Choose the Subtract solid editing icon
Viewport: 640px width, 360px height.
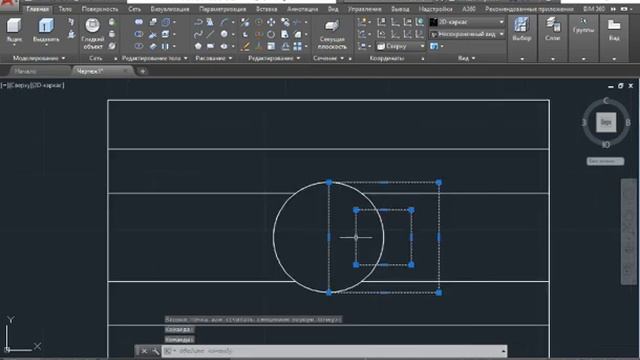coord(139,34)
